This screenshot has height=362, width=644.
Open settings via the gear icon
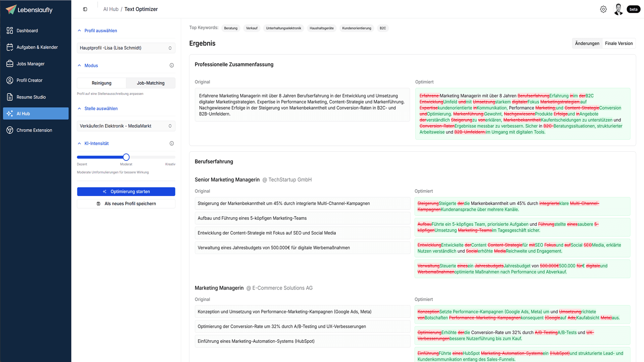603,9
